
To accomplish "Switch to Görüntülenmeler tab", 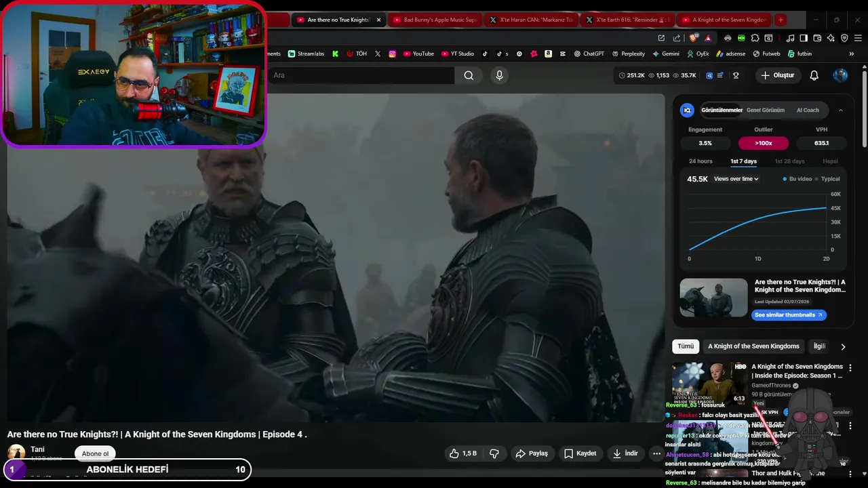I will (722, 110).
